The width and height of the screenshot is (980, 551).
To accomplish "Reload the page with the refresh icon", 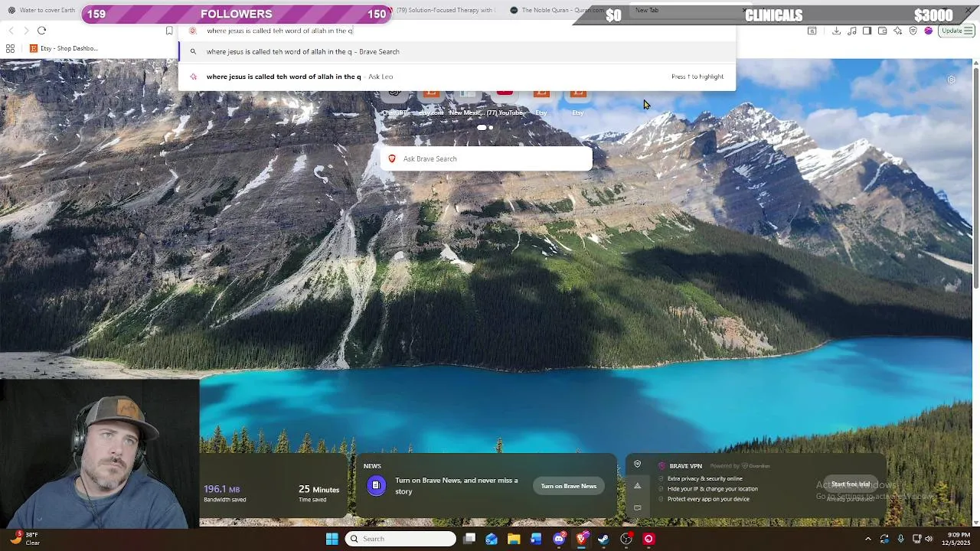I will [41, 31].
